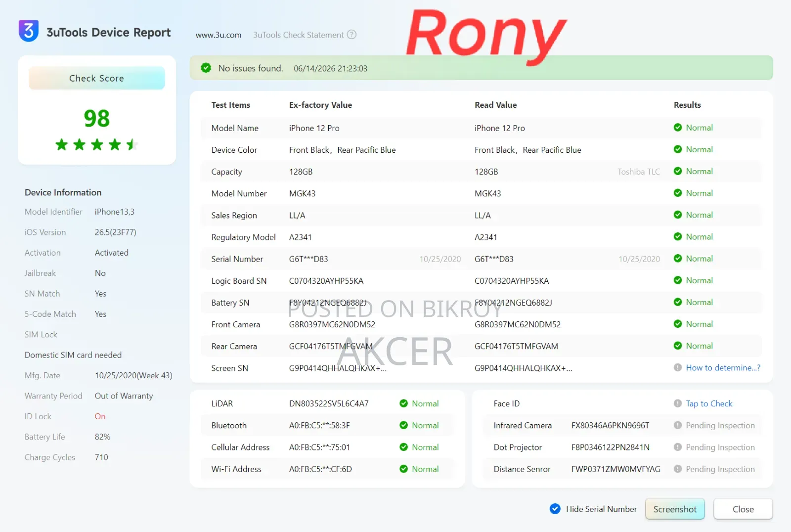Click the Dot Projector pending icon
Viewport: 791px width, 532px height.
(678, 447)
